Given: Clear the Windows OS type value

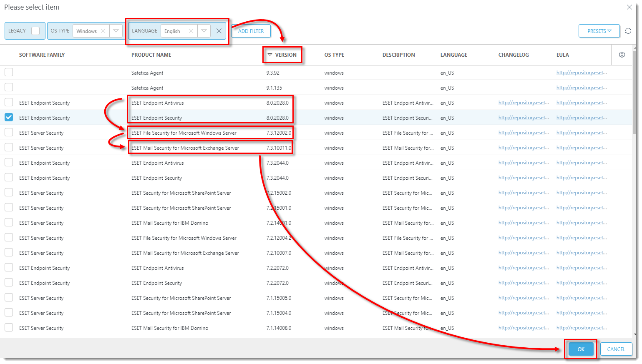Looking at the screenshot, I should click(x=103, y=31).
